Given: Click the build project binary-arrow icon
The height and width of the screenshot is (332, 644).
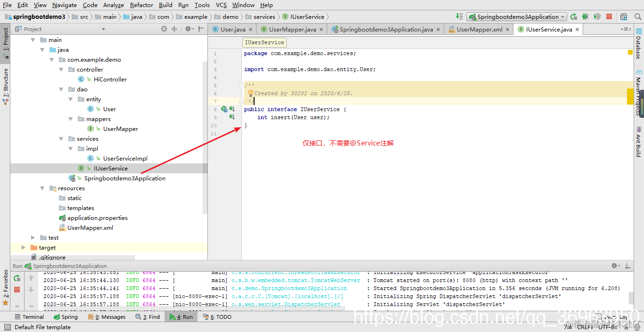Looking at the screenshot, I should click(460, 16).
